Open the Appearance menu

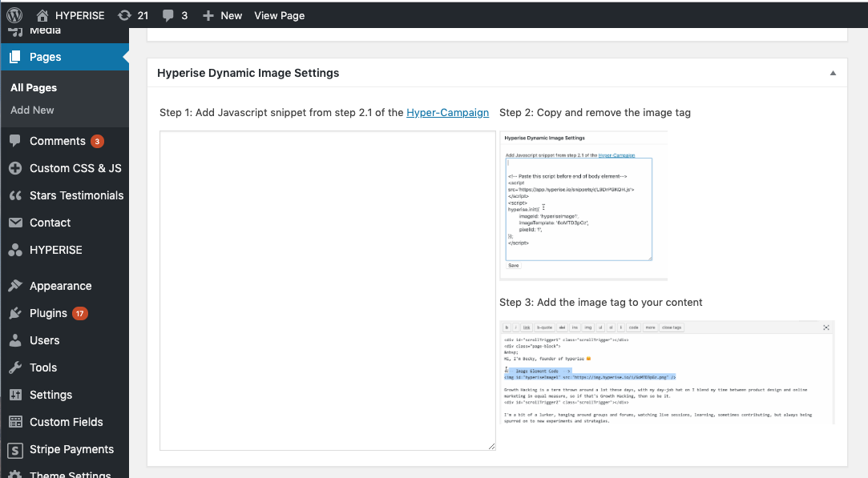[60, 286]
